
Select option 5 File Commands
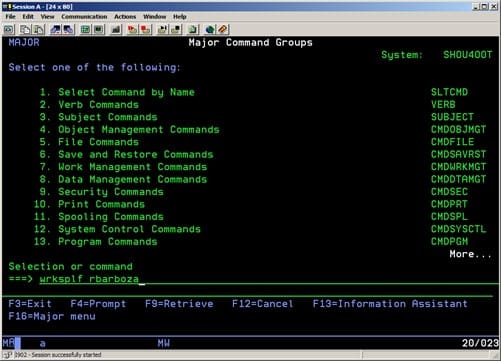[89, 142]
